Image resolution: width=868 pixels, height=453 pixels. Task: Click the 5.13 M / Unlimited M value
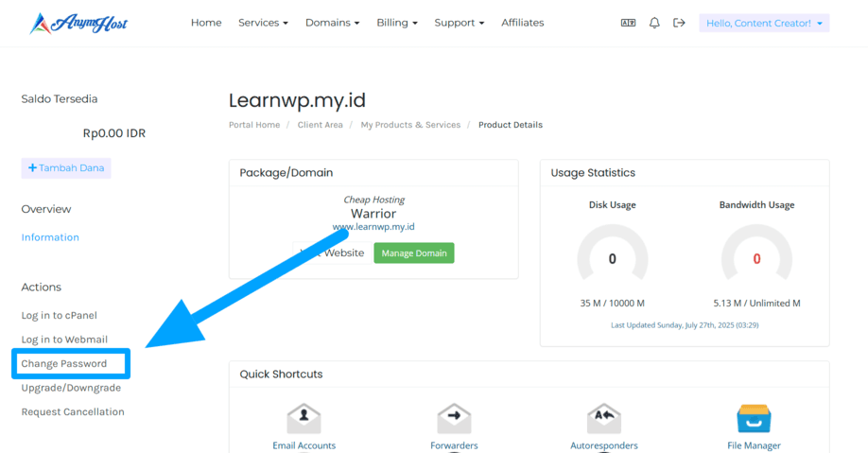coord(756,303)
